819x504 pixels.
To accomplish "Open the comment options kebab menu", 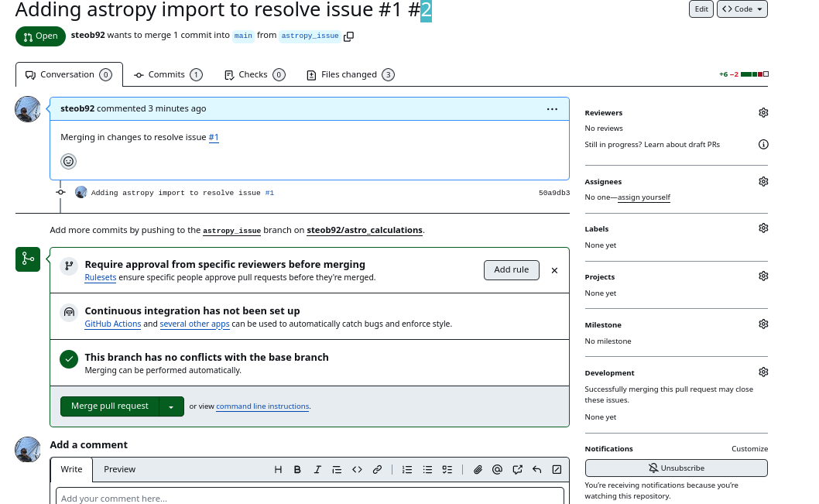I will click(552, 109).
